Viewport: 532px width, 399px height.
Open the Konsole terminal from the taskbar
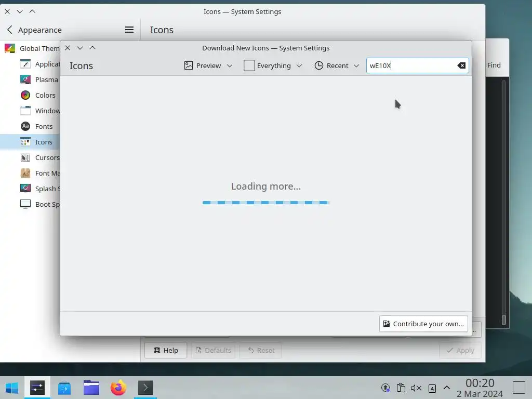tap(145, 388)
